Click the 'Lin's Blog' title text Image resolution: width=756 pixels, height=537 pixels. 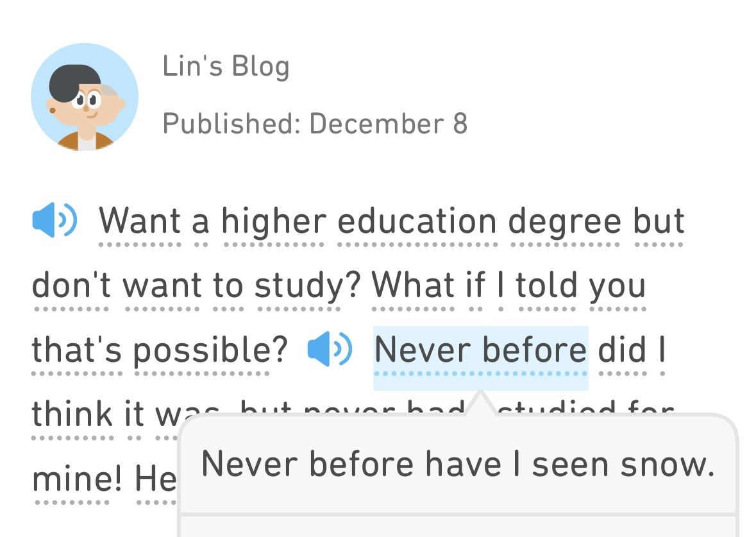(226, 65)
